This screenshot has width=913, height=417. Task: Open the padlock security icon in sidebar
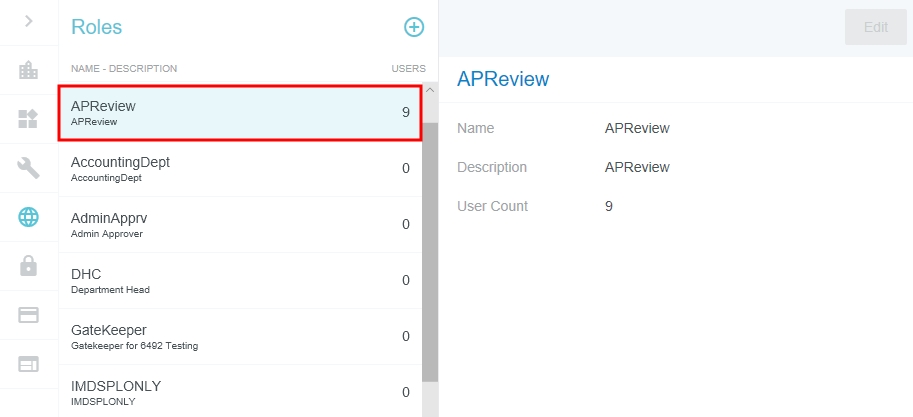point(29,266)
